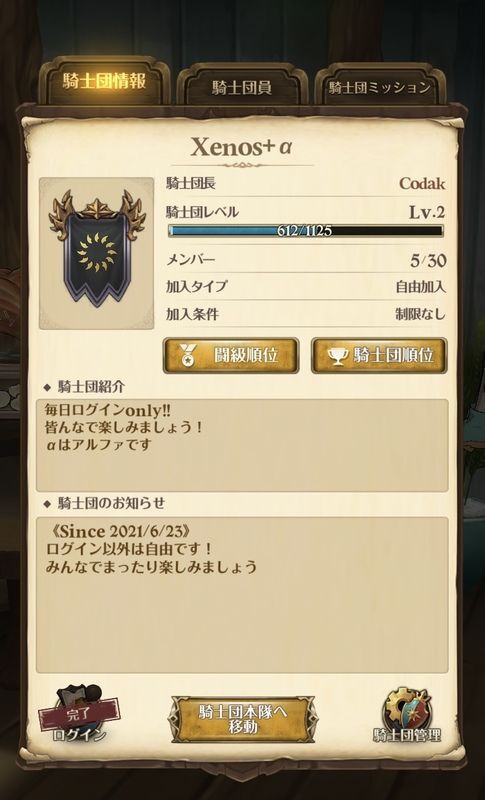
Task: Click the 612/1125 level progress bar
Action: 305,231
